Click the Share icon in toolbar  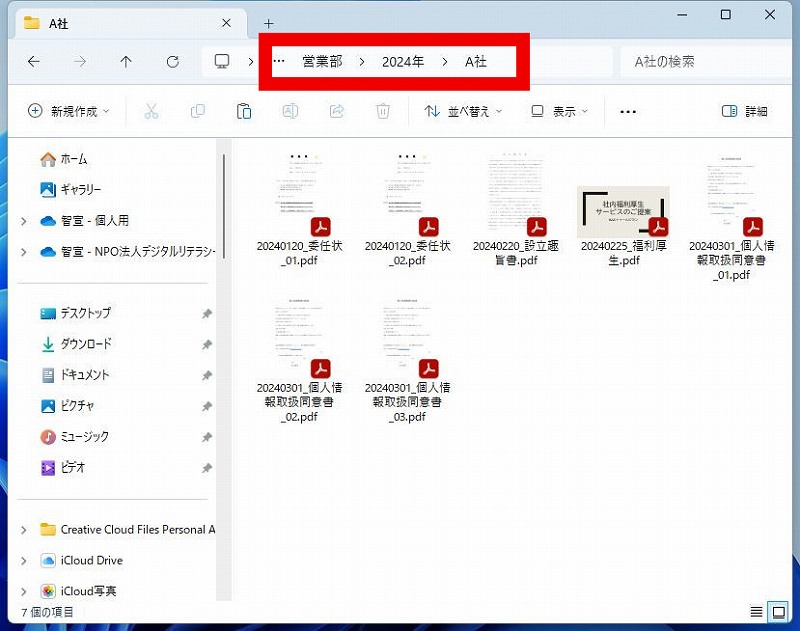337,111
